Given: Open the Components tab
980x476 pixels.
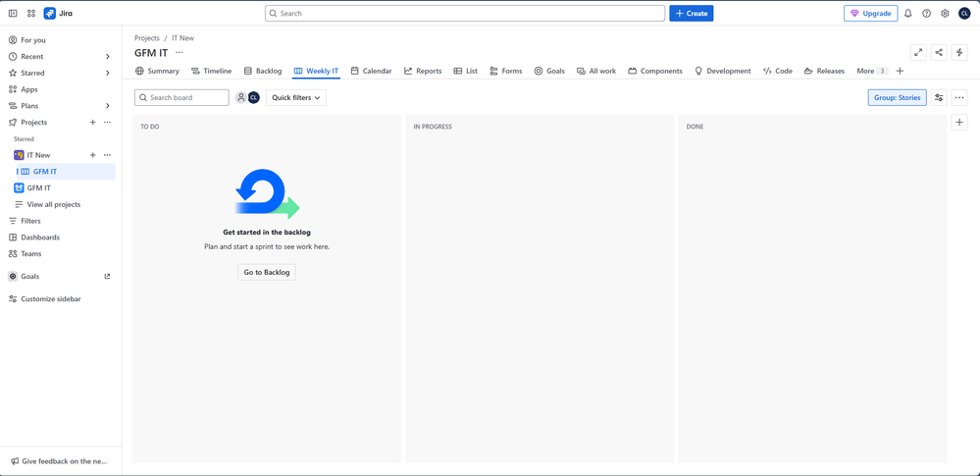Looking at the screenshot, I should (655, 72).
